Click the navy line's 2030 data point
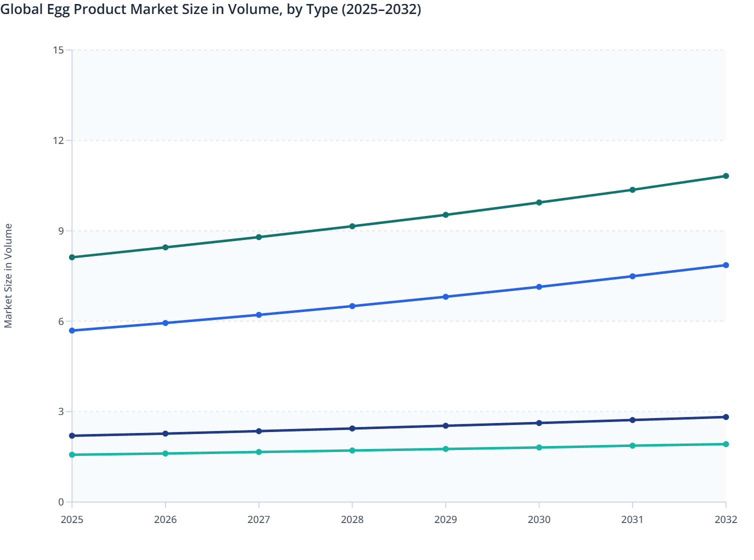Screen dimensions: 754x560 [539, 423]
